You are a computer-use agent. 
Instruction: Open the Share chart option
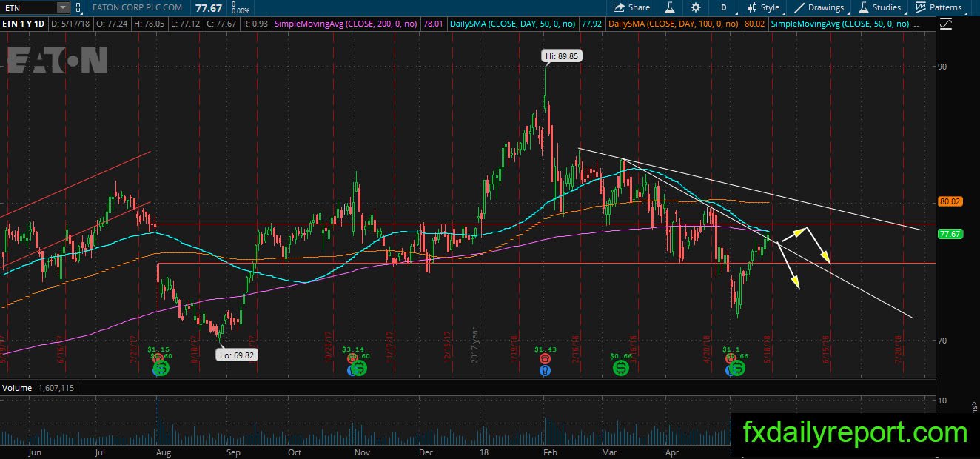631,7
